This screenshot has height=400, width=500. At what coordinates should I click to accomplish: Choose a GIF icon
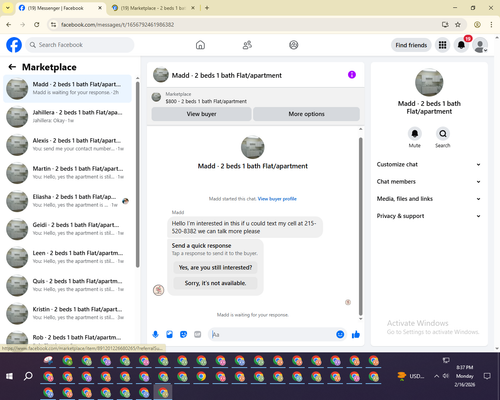tap(198, 334)
